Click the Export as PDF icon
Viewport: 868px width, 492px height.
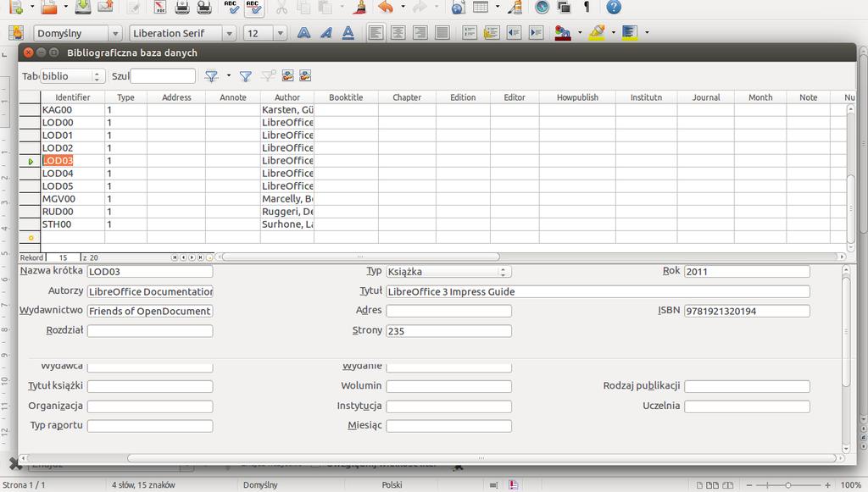pos(160,7)
